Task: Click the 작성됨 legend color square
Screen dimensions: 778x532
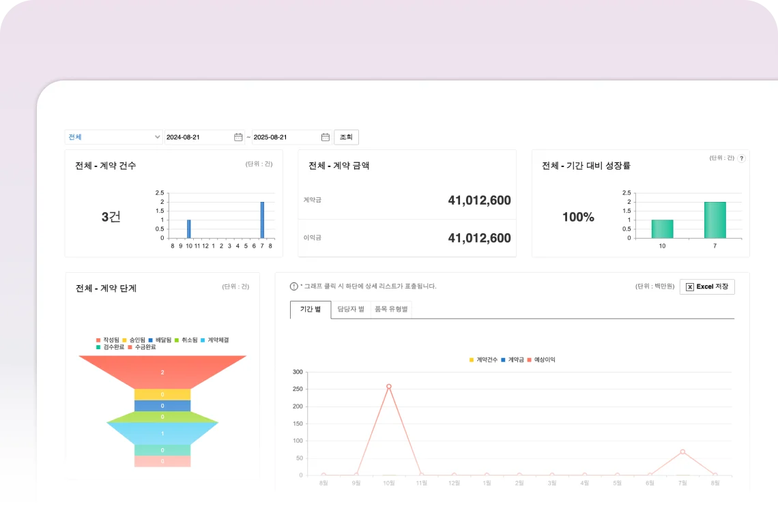Action: tap(99, 340)
